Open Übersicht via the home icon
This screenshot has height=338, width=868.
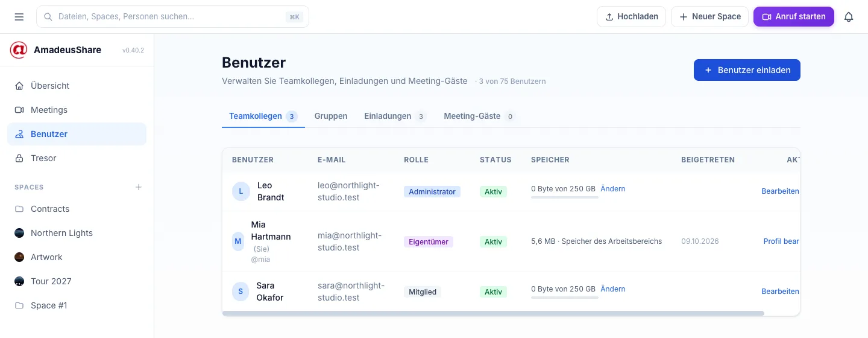click(19, 86)
